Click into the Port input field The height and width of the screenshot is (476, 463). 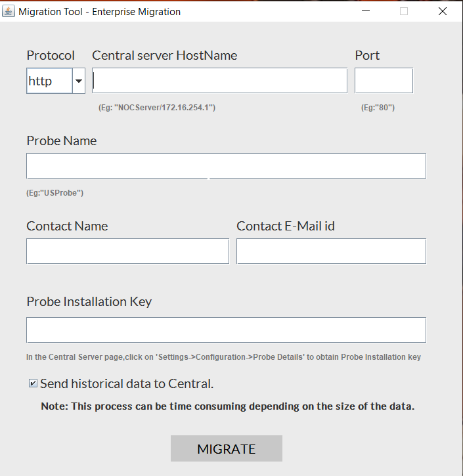coord(384,81)
